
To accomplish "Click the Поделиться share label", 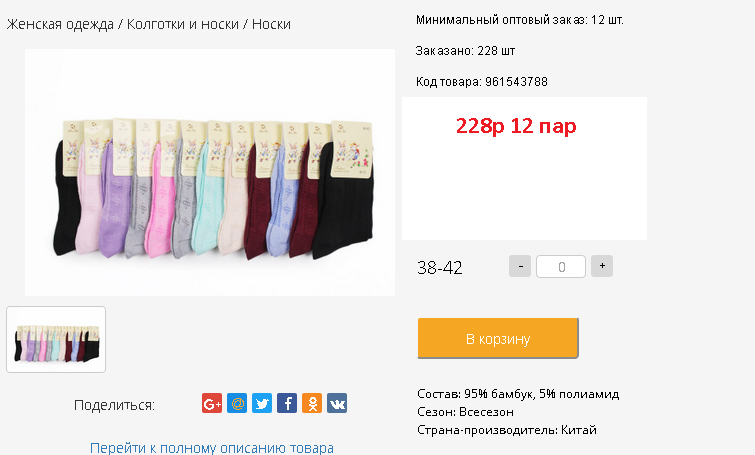I will tap(114, 405).
